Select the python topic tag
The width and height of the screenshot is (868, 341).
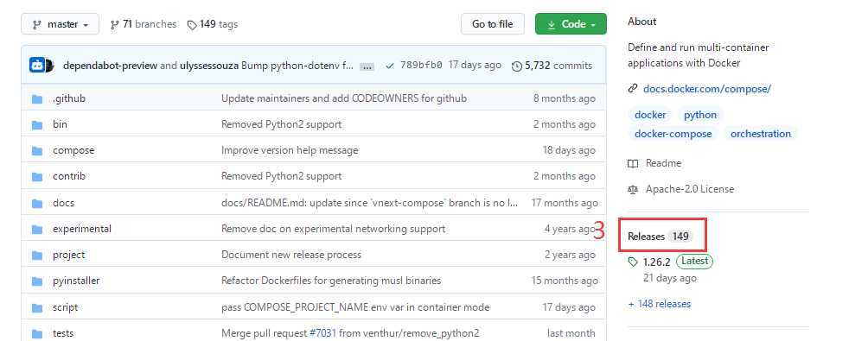coord(700,115)
